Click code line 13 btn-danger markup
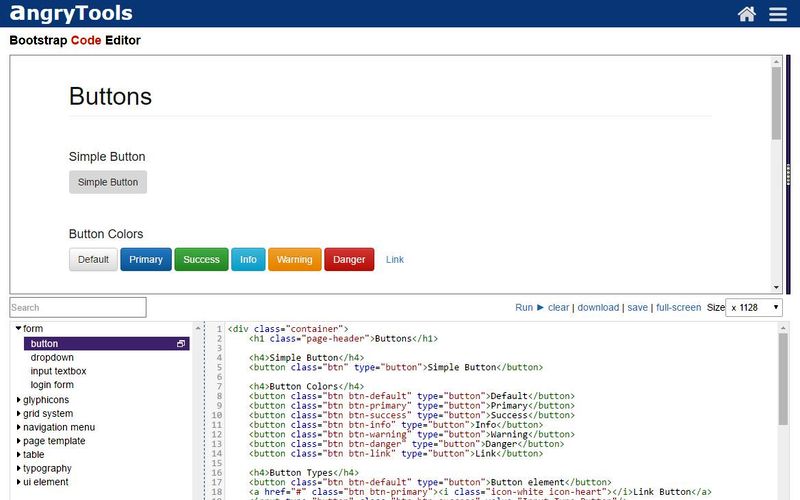Screen dimensions: 800x500 (x=407, y=444)
